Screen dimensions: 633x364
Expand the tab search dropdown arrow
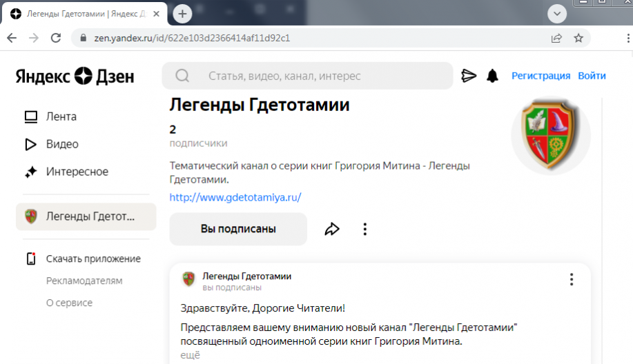[557, 14]
